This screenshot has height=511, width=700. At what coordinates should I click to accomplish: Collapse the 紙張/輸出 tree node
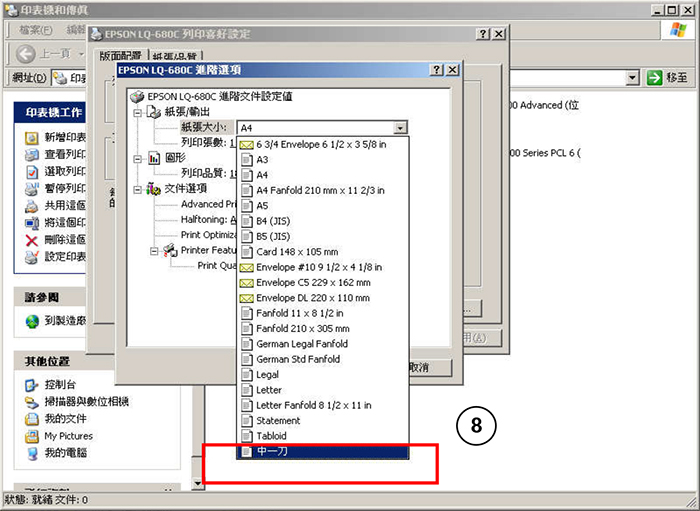pos(138,113)
